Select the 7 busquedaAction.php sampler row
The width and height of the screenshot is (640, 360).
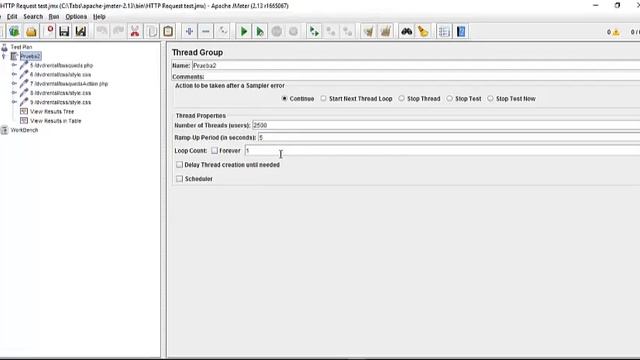[x=69, y=84]
